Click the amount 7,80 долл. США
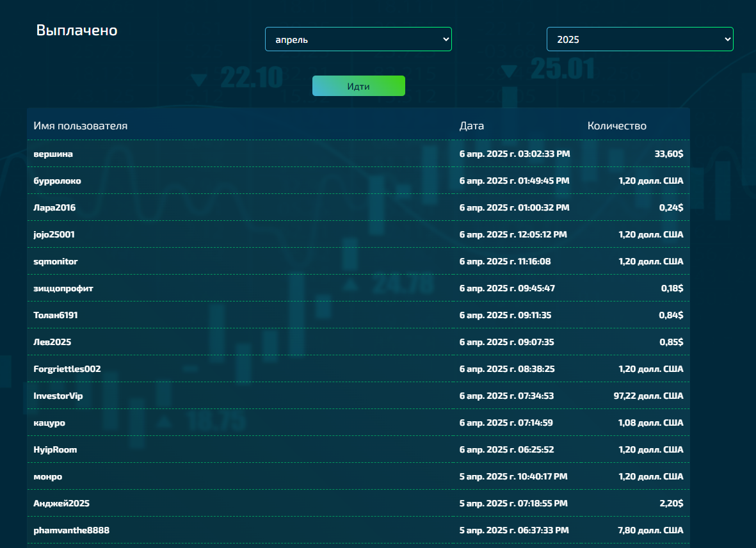756x548 pixels. pyautogui.click(x=650, y=531)
